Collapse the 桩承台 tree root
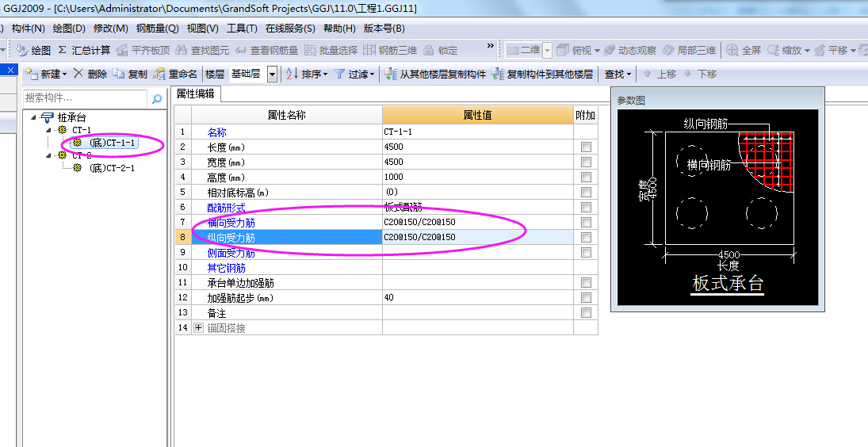This screenshot has height=447, width=868. [34, 118]
